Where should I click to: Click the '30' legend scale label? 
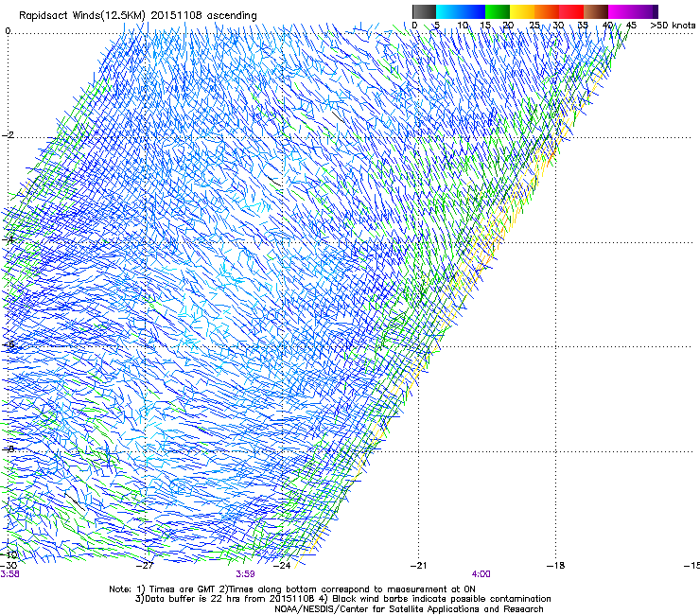point(558,26)
